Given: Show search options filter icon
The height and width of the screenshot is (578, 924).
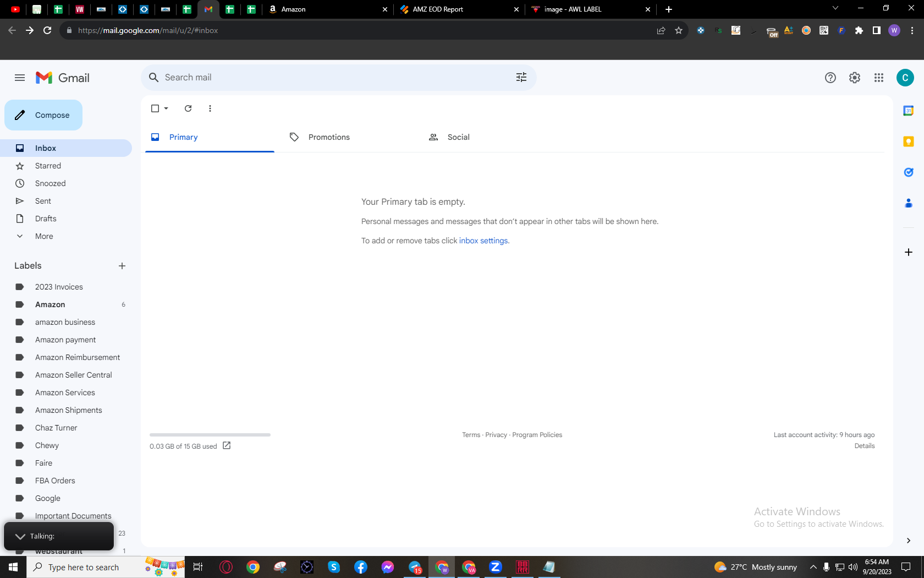Looking at the screenshot, I should [521, 78].
